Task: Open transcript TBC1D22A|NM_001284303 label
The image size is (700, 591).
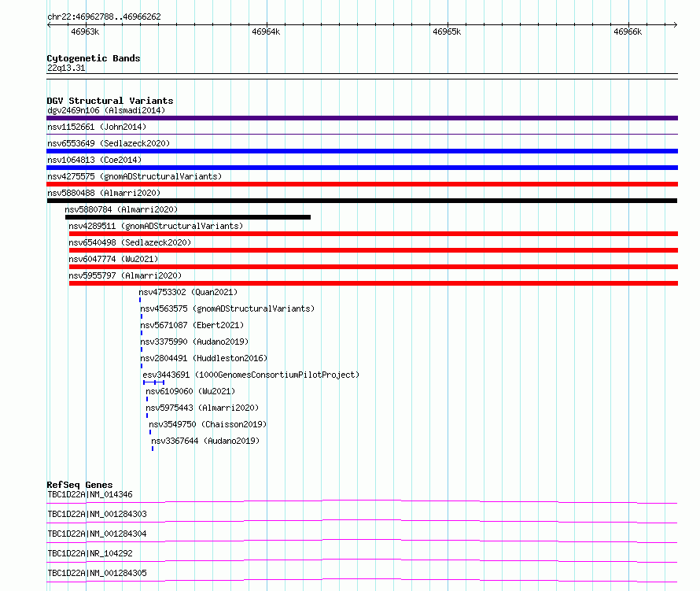Action: click(x=97, y=514)
